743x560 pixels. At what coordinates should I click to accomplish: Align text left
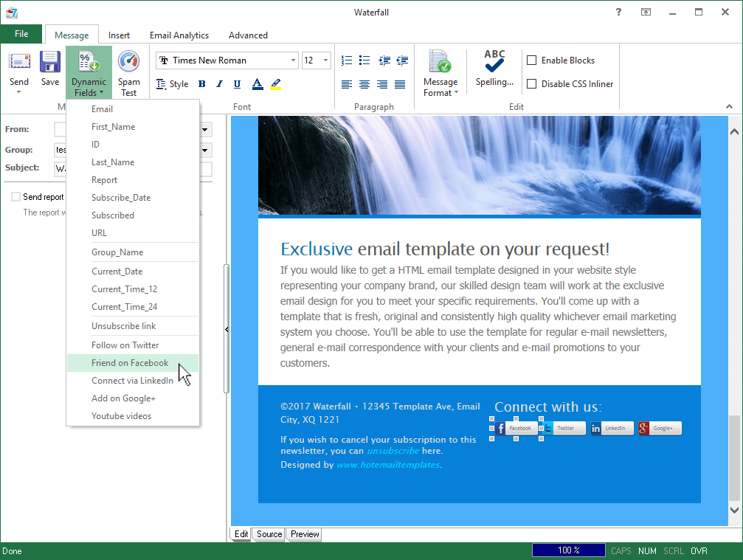[x=347, y=84]
